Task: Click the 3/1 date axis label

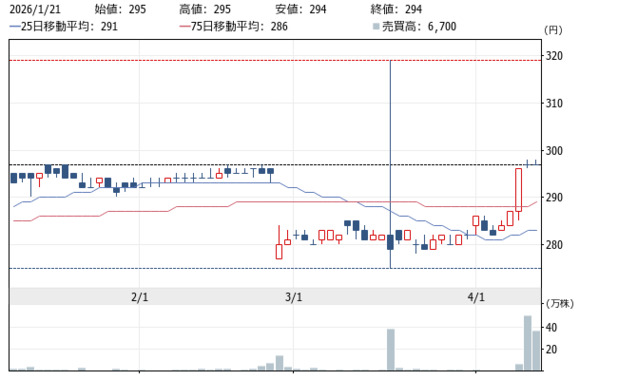Action: [294, 297]
